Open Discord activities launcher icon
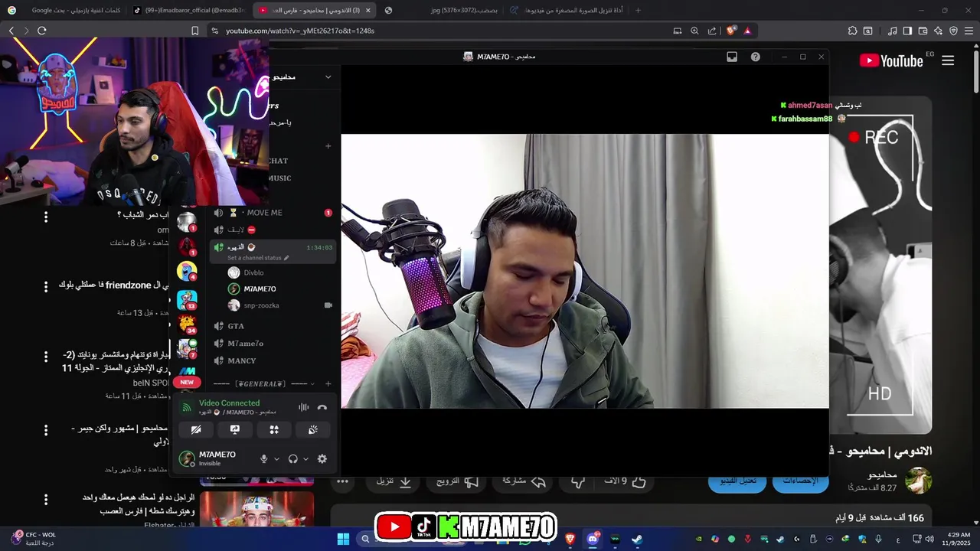The width and height of the screenshot is (980, 551). pyautogui.click(x=274, y=430)
